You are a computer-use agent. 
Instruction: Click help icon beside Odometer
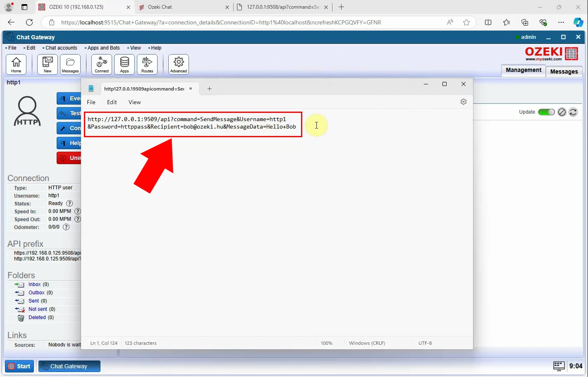(66, 227)
